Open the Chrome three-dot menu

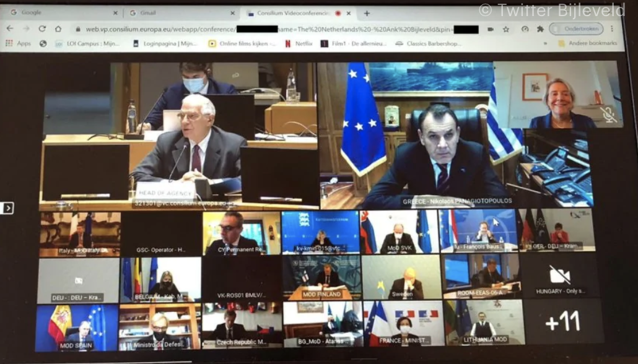[612, 29]
